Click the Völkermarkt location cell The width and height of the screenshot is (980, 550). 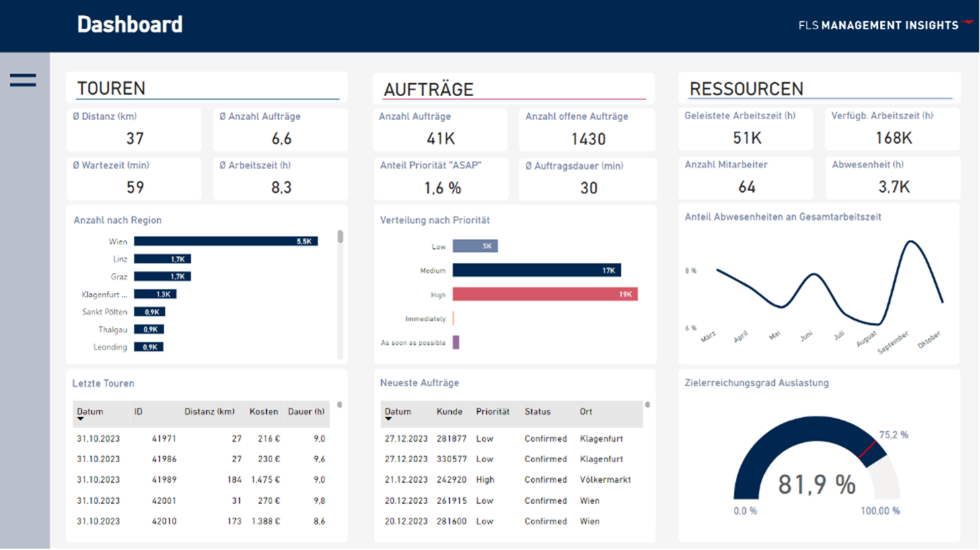click(605, 480)
